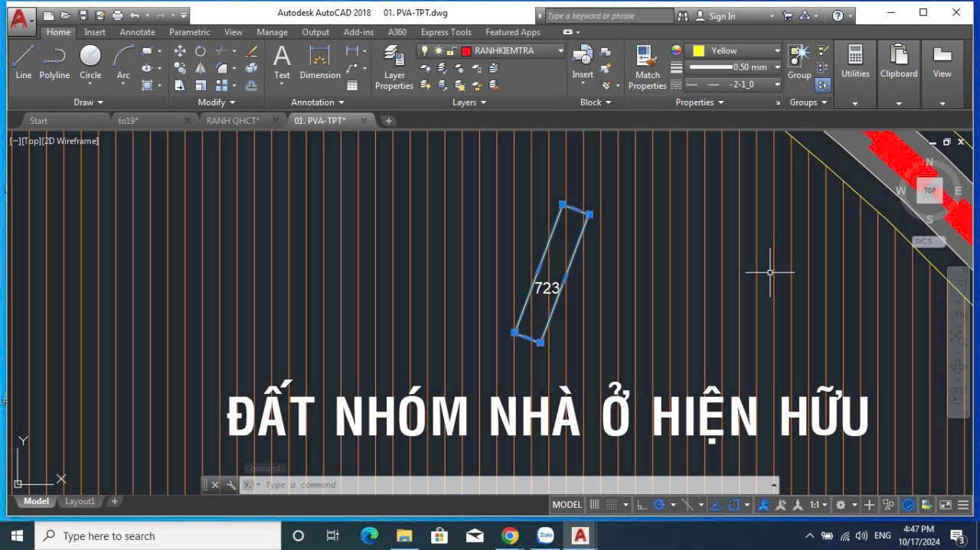
Task: Select the Dimension tool
Action: pos(319,61)
